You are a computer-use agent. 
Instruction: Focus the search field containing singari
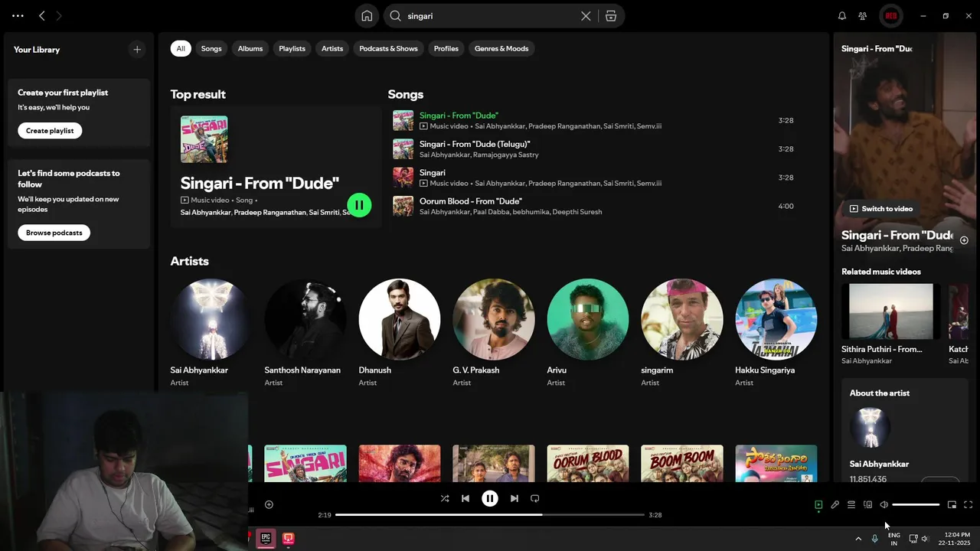[490, 16]
